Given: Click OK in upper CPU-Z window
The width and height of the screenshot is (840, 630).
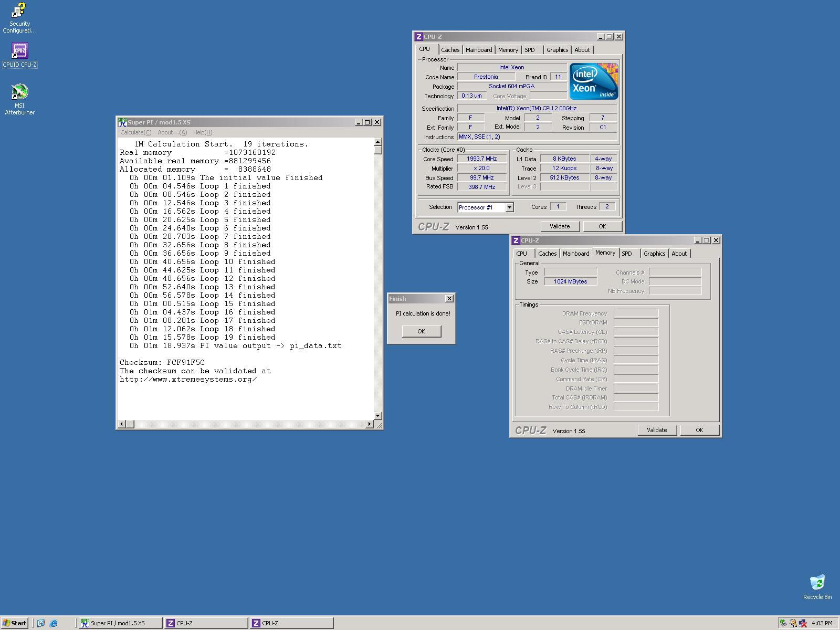Looking at the screenshot, I should [x=602, y=226].
